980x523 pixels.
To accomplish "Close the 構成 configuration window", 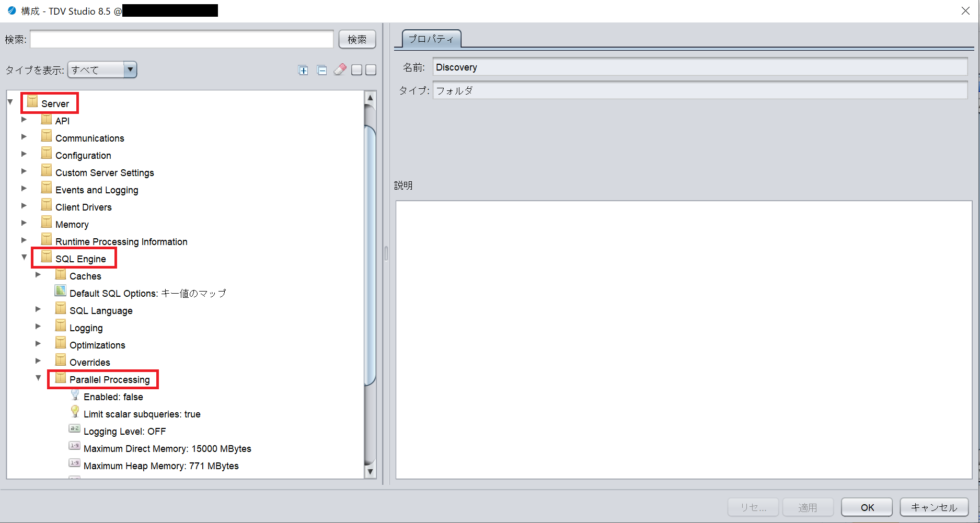I will coord(965,11).
